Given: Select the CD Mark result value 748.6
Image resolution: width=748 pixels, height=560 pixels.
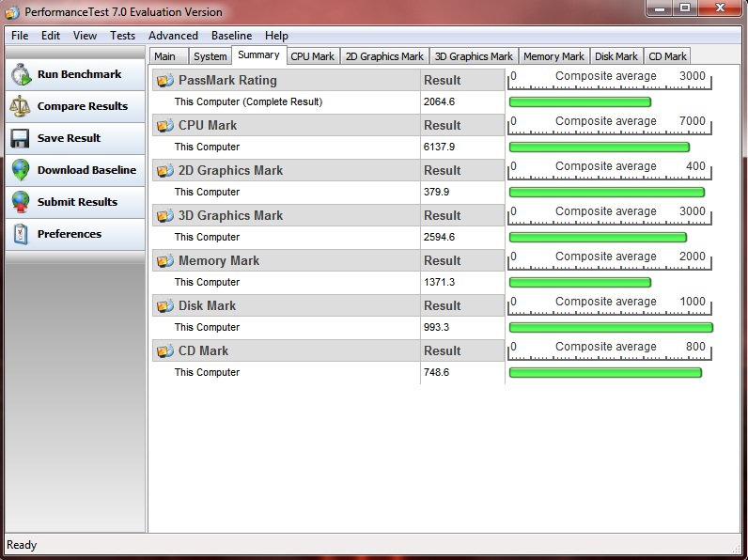Looking at the screenshot, I should tap(436, 372).
